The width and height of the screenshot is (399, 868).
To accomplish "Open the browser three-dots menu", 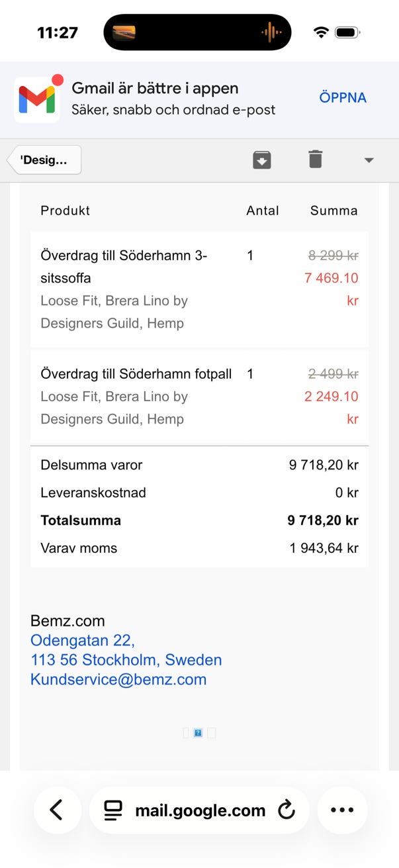I will [342, 810].
